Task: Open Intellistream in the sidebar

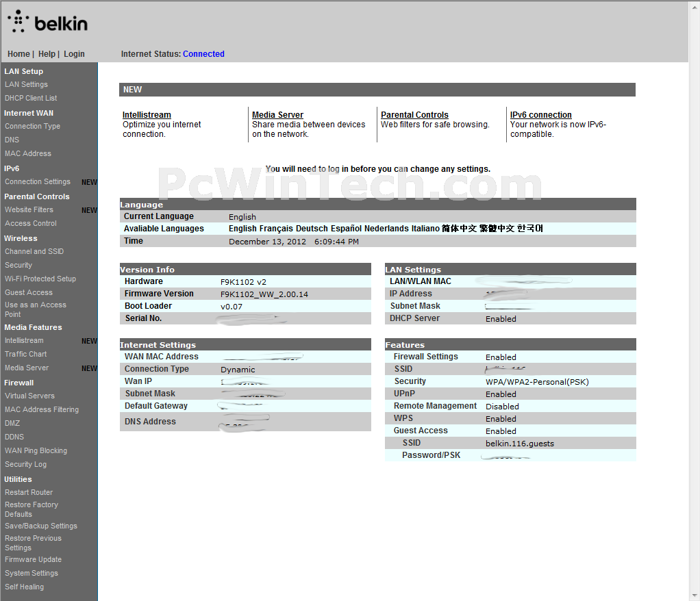Action: (x=24, y=340)
